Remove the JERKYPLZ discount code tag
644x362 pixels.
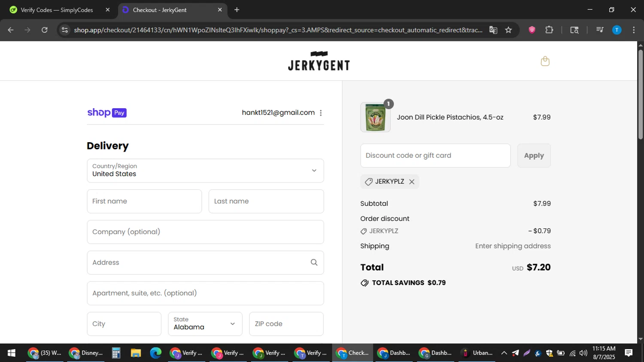tap(412, 182)
